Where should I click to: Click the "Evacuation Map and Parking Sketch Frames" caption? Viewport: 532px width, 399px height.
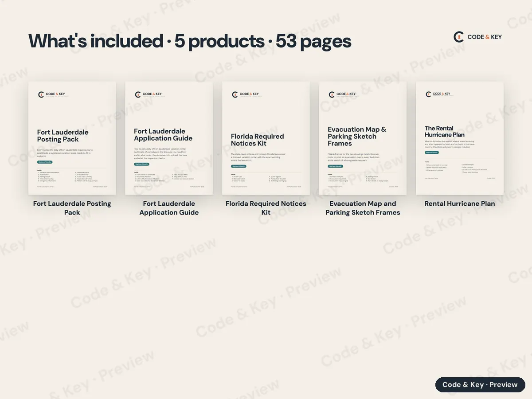point(363,208)
